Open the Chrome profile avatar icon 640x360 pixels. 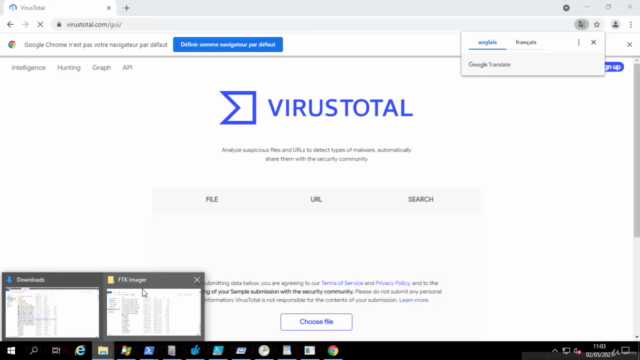tap(615, 24)
